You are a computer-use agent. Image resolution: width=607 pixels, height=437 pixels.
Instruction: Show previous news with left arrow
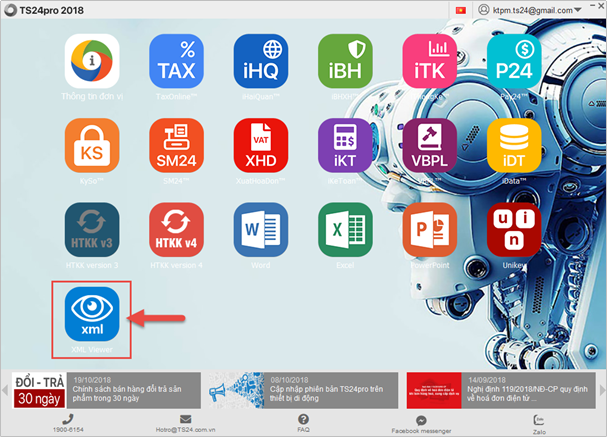5,390
